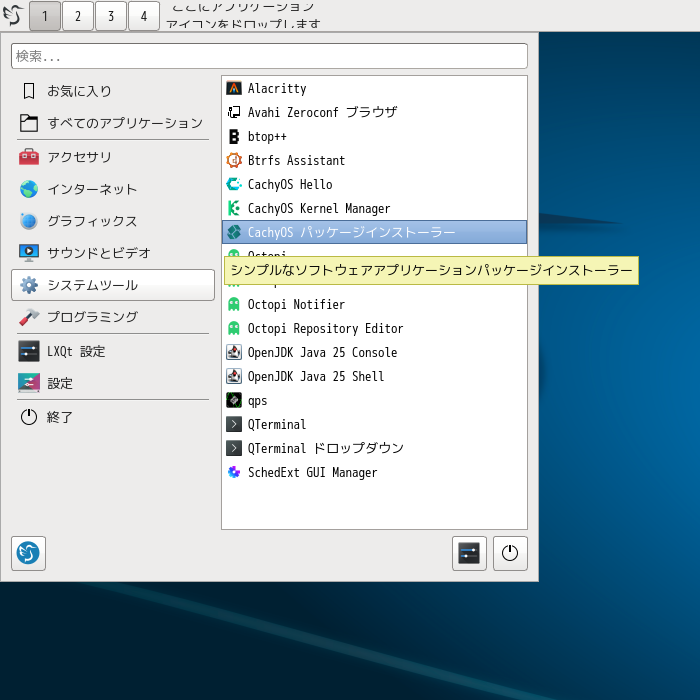Open サウンドとビデオ category
Screen dimensions: 700x700
tap(113, 253)
